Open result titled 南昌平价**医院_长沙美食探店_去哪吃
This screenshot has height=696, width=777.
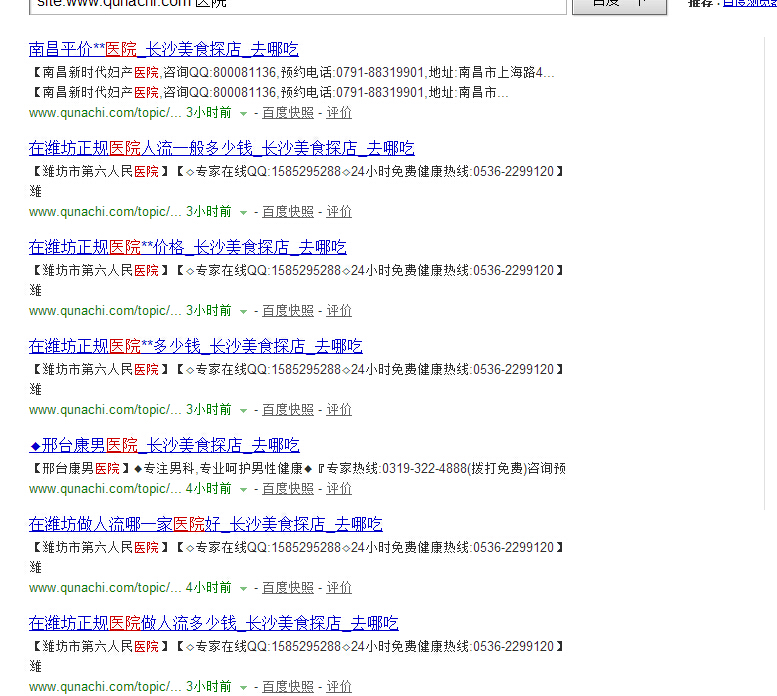point(164,49)
